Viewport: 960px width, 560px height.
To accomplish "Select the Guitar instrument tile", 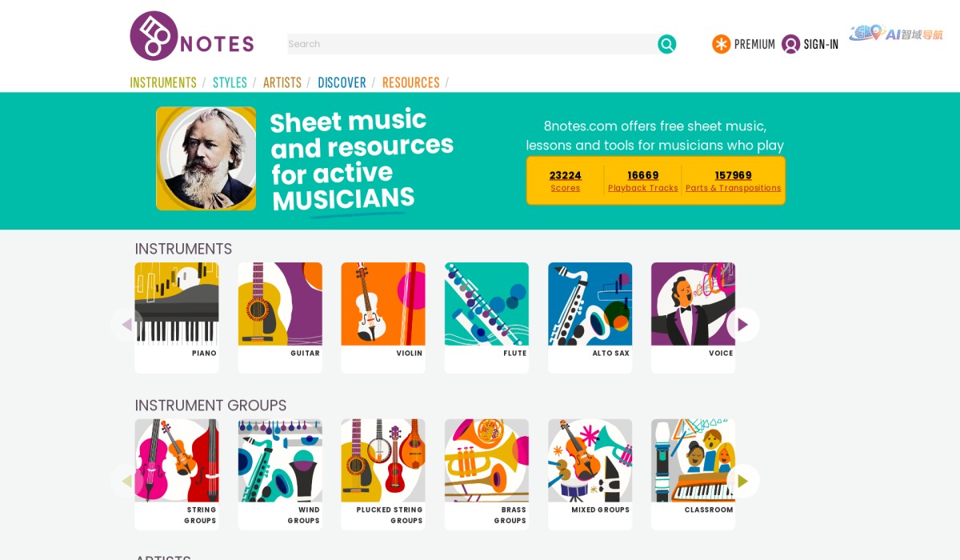I will [280, 305].
